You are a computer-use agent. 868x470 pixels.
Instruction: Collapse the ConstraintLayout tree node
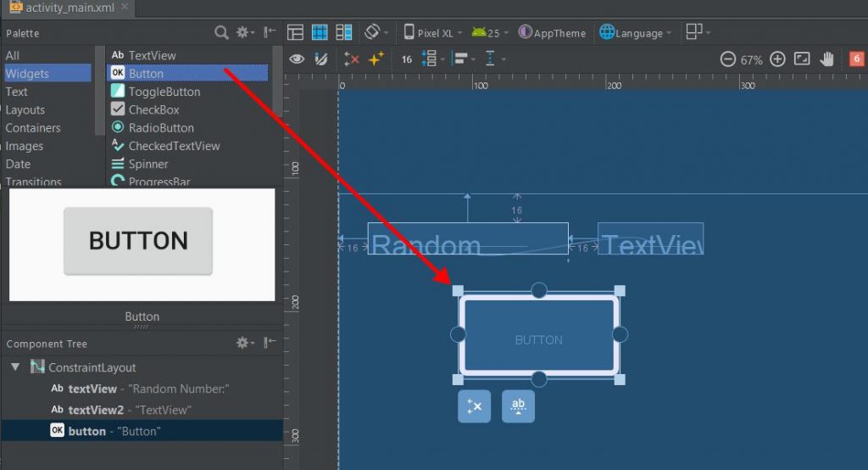coord(15,367)
